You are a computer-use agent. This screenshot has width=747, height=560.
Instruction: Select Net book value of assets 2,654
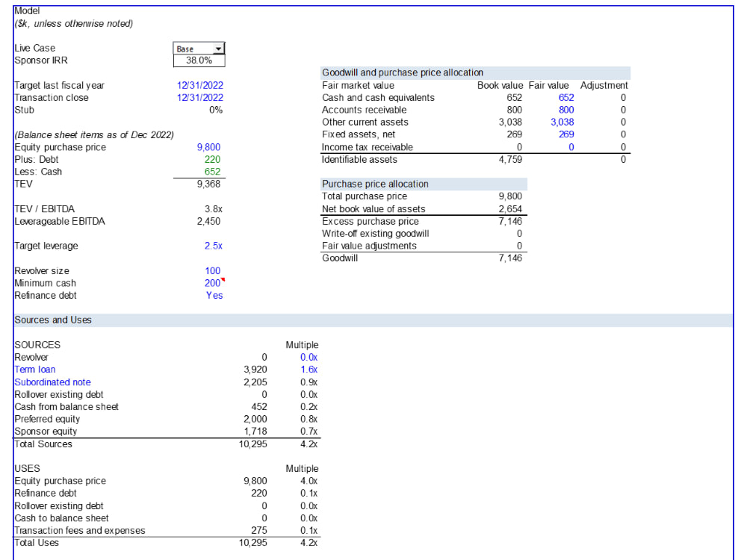point(510,209)
